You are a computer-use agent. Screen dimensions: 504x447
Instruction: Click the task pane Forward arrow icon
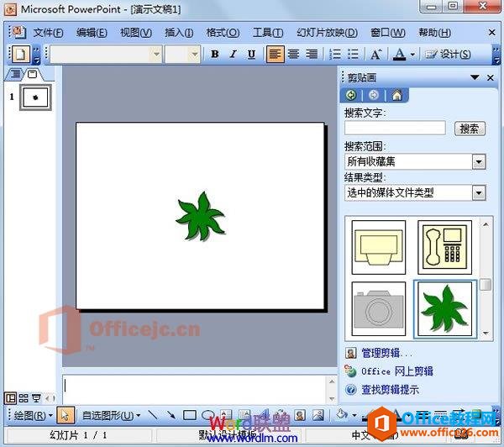tap(374, 95)
